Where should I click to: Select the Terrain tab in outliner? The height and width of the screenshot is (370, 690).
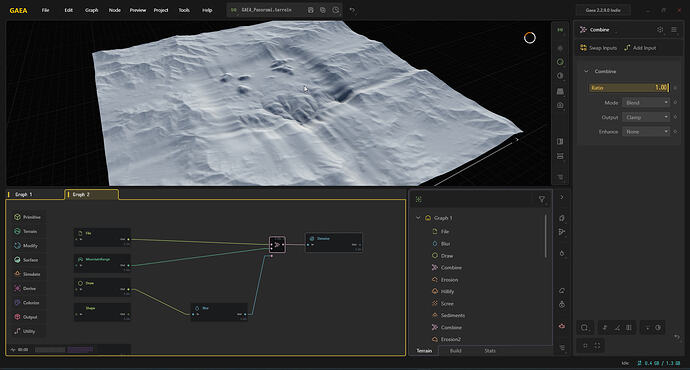pos(424,351)
